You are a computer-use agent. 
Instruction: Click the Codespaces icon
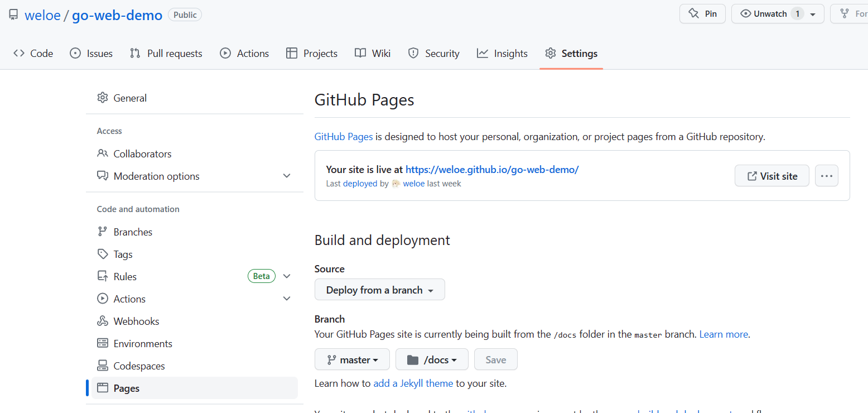point(103,366)
